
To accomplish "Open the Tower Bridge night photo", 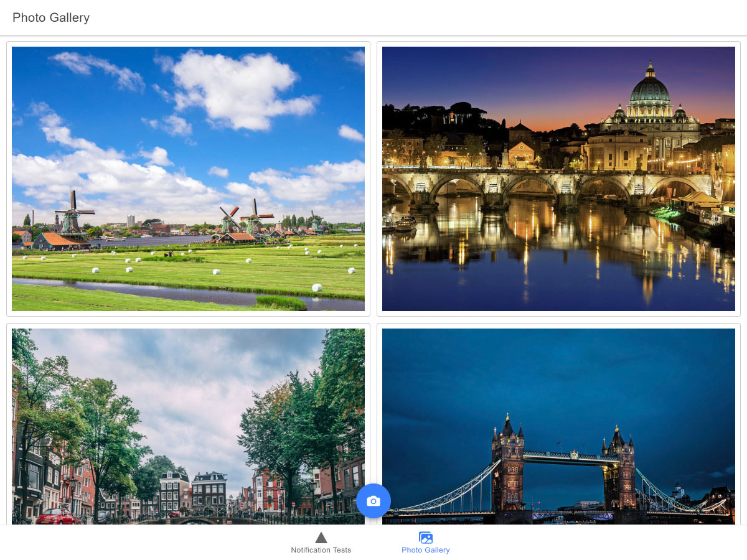I will [558, 426].
